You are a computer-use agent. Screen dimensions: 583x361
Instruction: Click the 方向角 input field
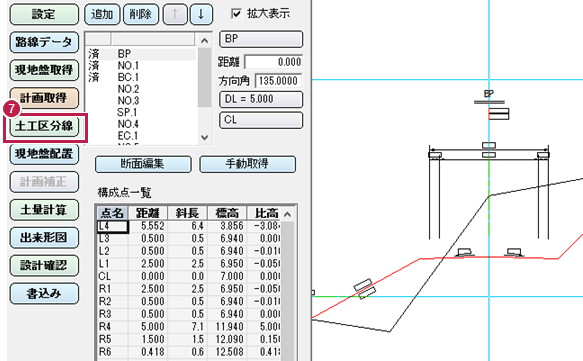[x=278, y=81]
